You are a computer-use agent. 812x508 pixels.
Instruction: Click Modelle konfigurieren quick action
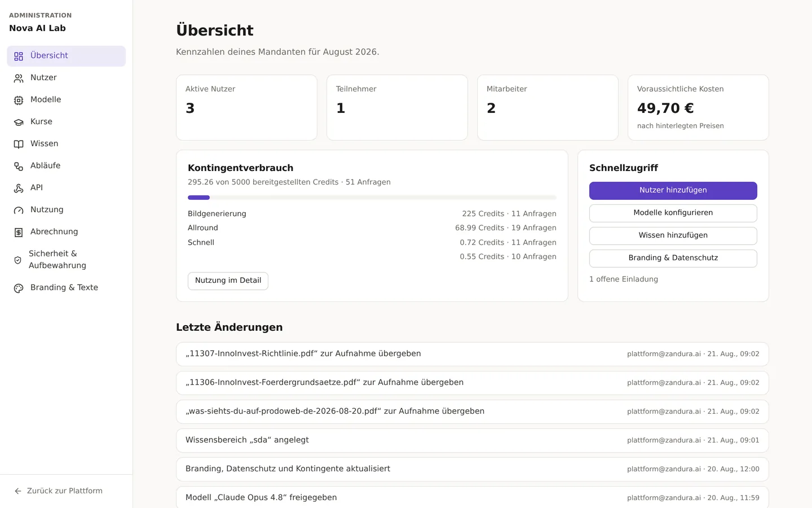[673, 213]
